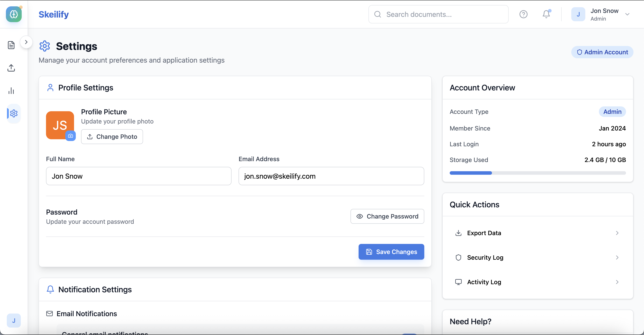Viewport: 644px width, 335px height.
Task: Click the help question mark icon
Action: (x=523, y=14)
